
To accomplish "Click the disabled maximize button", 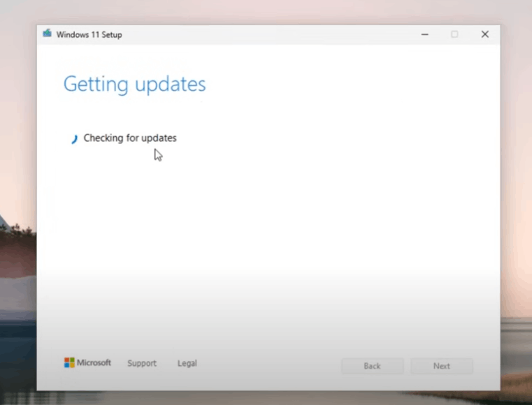I will coord(454,34).
